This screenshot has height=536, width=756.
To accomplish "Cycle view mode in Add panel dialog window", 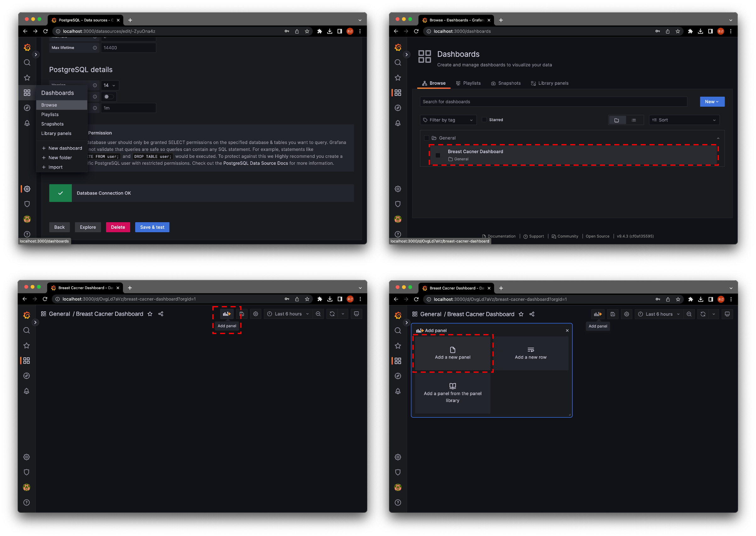I will [727, 314].
